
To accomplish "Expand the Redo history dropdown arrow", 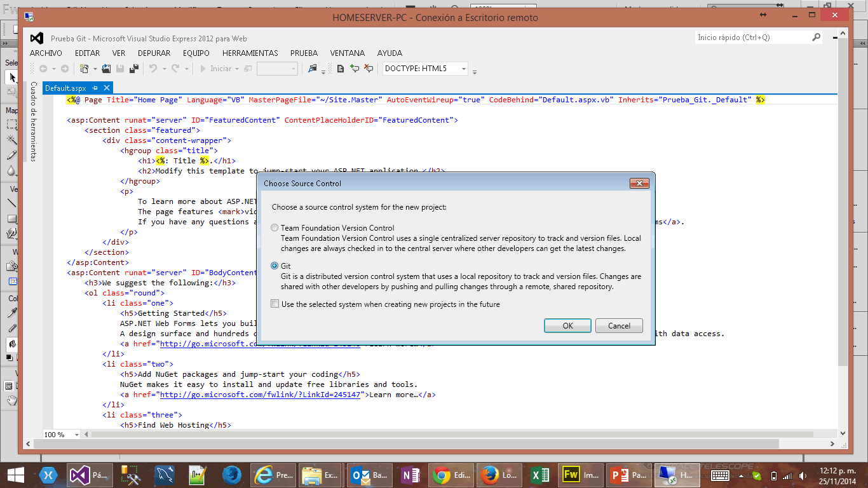I will click(x=186, y=69).
